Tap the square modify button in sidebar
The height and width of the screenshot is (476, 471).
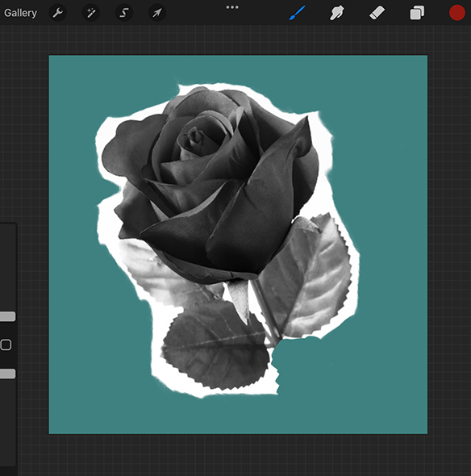click(x=6, y=344)
